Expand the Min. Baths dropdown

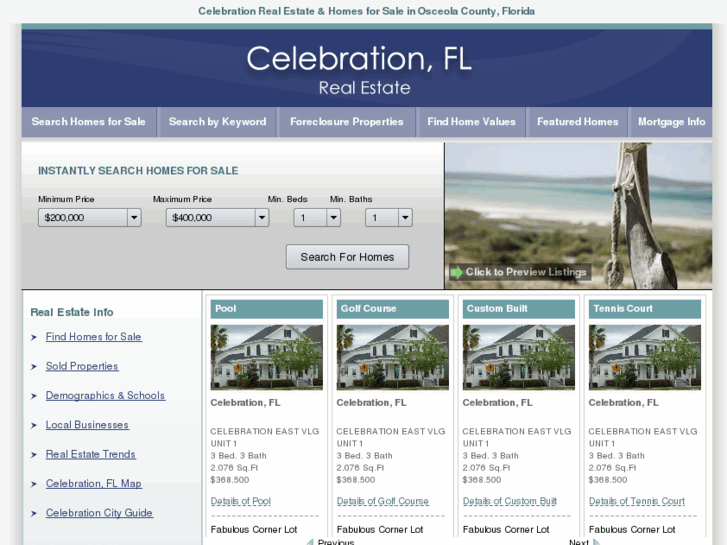point(389,218)
